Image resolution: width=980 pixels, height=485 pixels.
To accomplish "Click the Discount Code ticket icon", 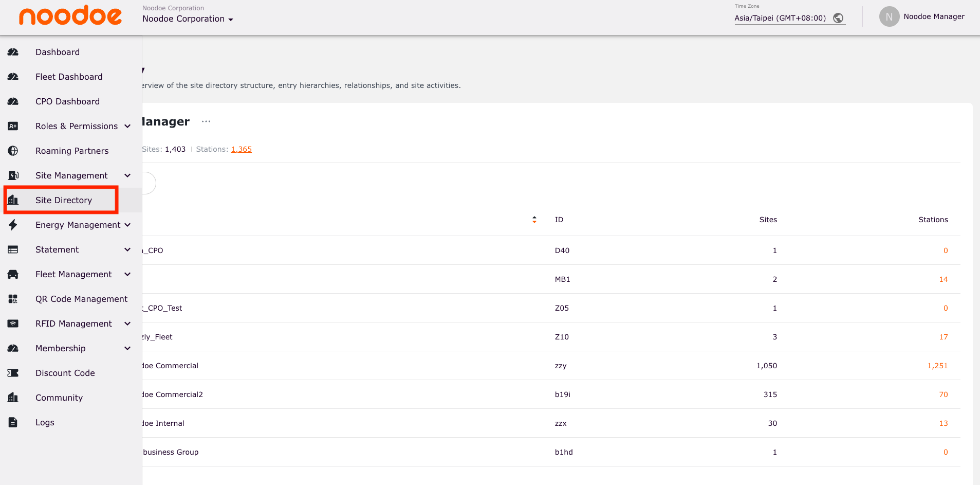I will coord(13,373).
